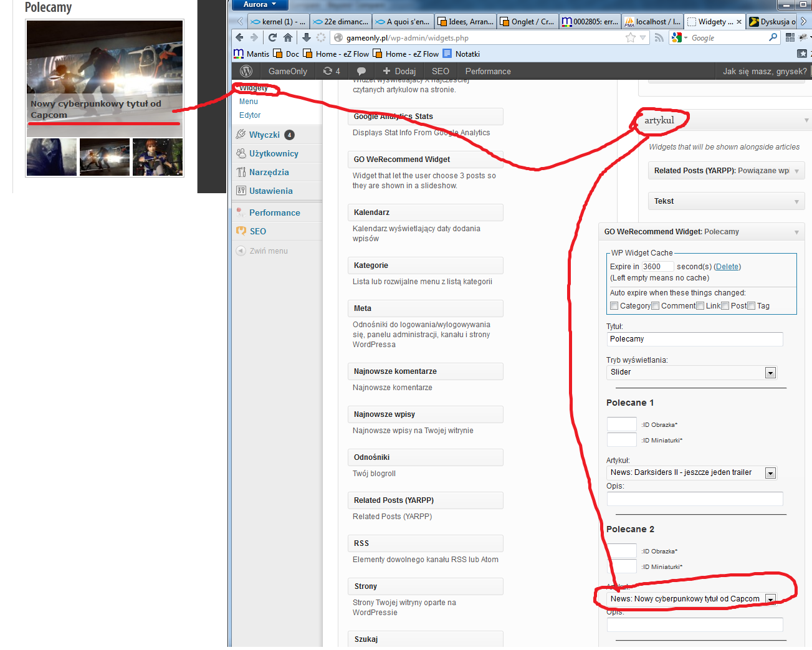Reload the page with the refresh icon

coord(272,38)
